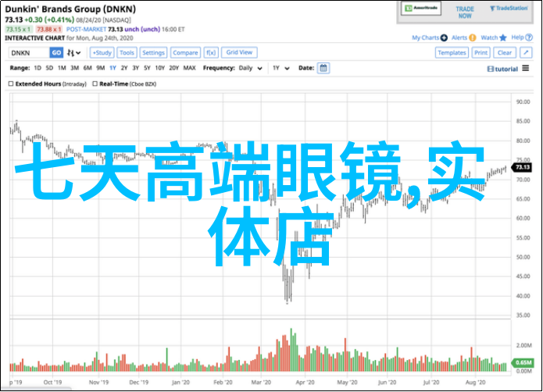Click the TRADE NOW button
This screenshot has width=543, height=392.
465,12
